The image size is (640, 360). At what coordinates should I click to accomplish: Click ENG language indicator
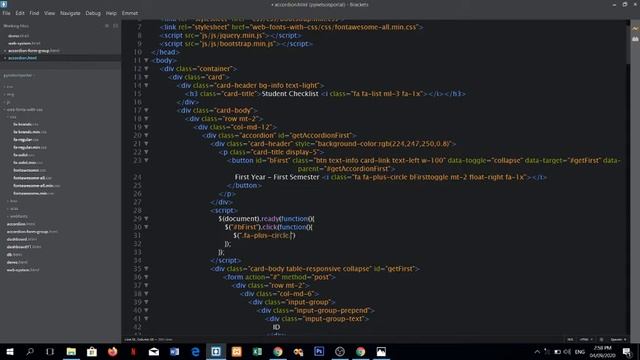[x=580, y=351]
